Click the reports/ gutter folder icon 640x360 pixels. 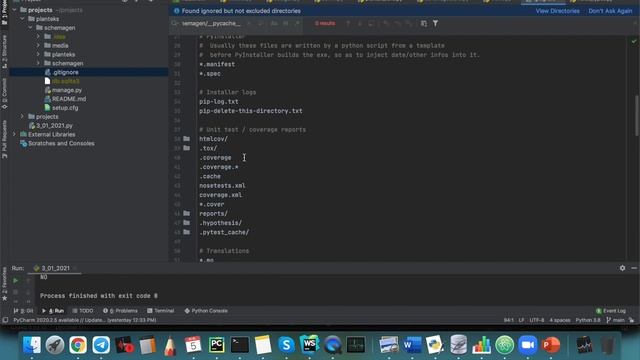coord(187,213)
